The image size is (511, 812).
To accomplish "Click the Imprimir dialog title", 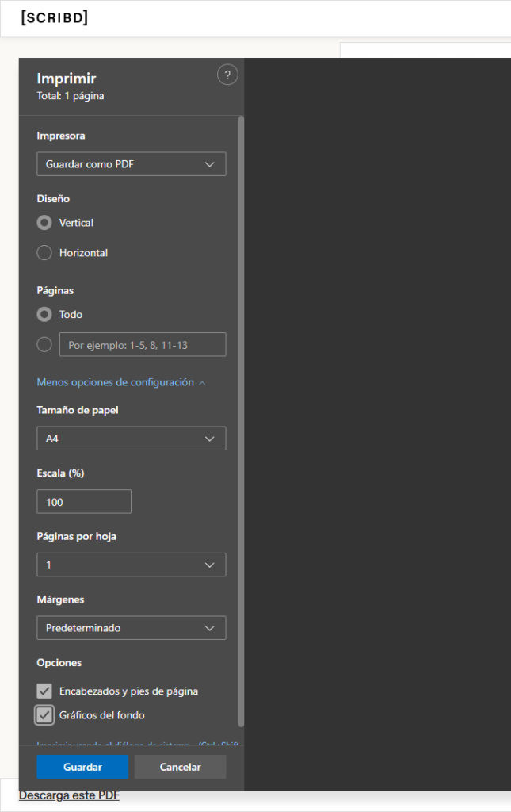I will pos(67,79).
